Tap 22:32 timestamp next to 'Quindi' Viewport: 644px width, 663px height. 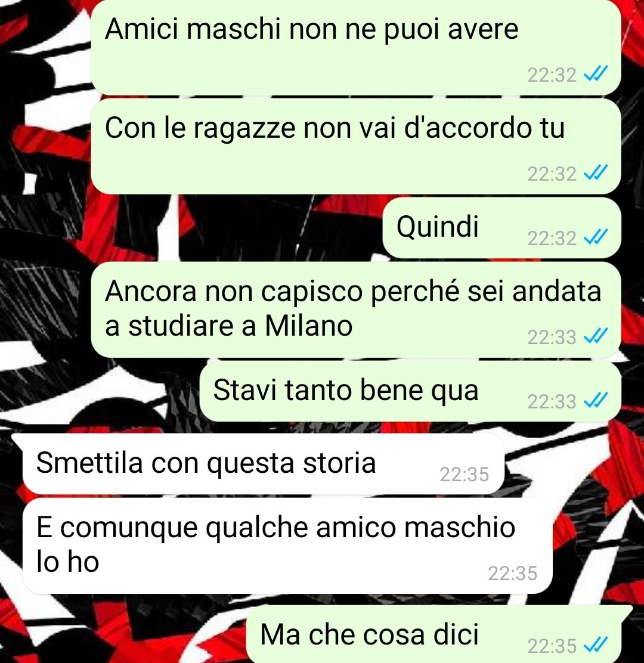coord(552,238)
